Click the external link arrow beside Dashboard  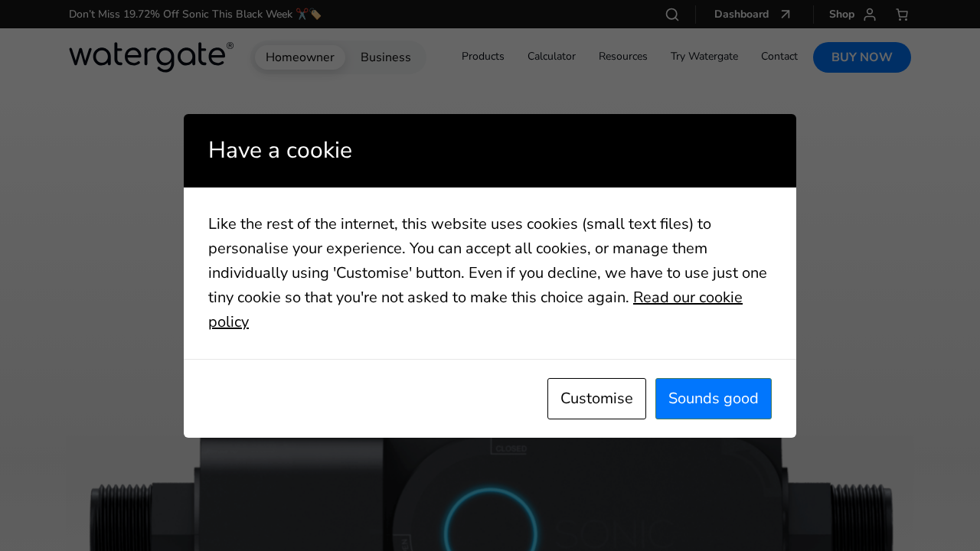coord(786,13)
